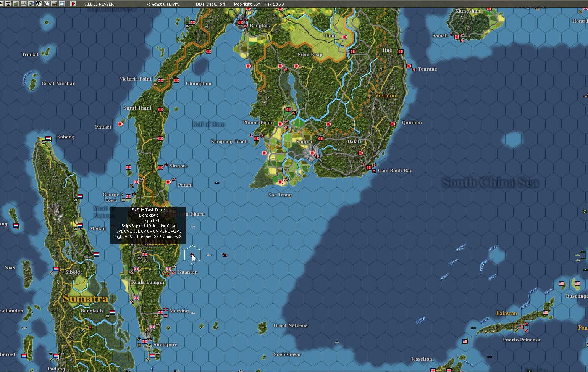Select the Japanese flag at Saigon
The image size is (588, 372).
[x=313, y=153]
